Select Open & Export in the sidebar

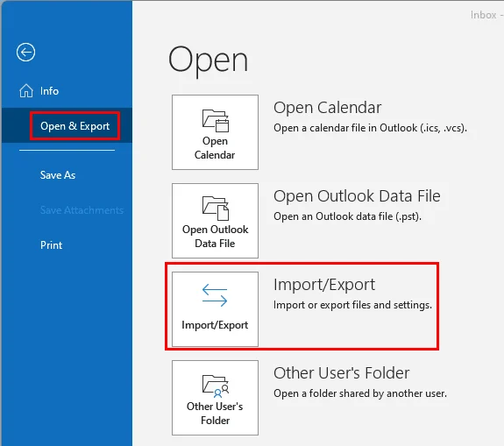point(67,125)
